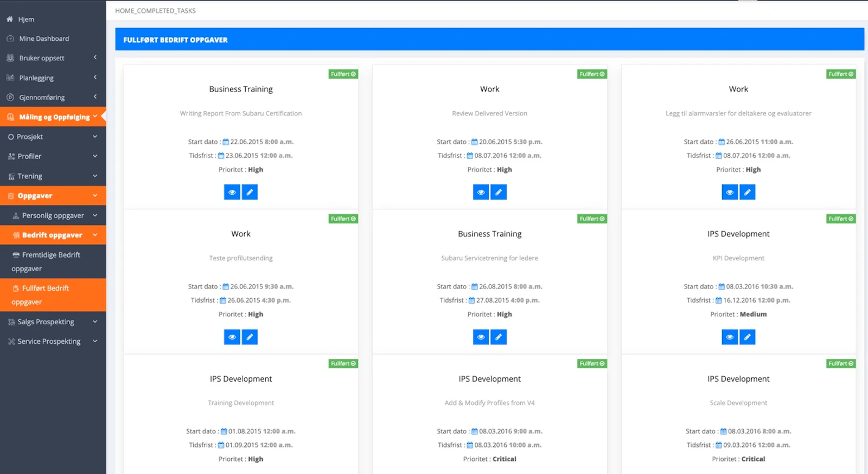Click calendar icon beside Start dato 22.06.2015
Screen dimensions: 868x474
pyautogui.click(x=226, y=142)
